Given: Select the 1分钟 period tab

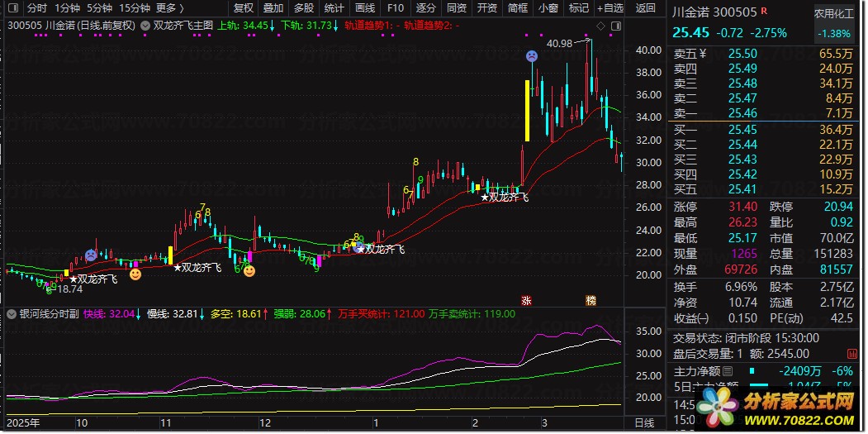Looking at the screenshot, I should coord(68,7).
